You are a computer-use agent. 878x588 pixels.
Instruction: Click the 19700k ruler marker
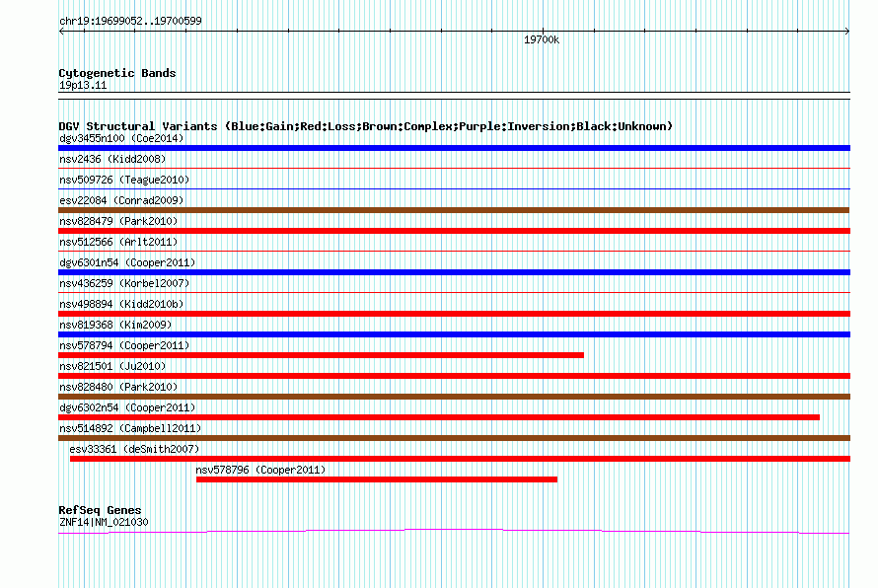[x=542, y=39]
